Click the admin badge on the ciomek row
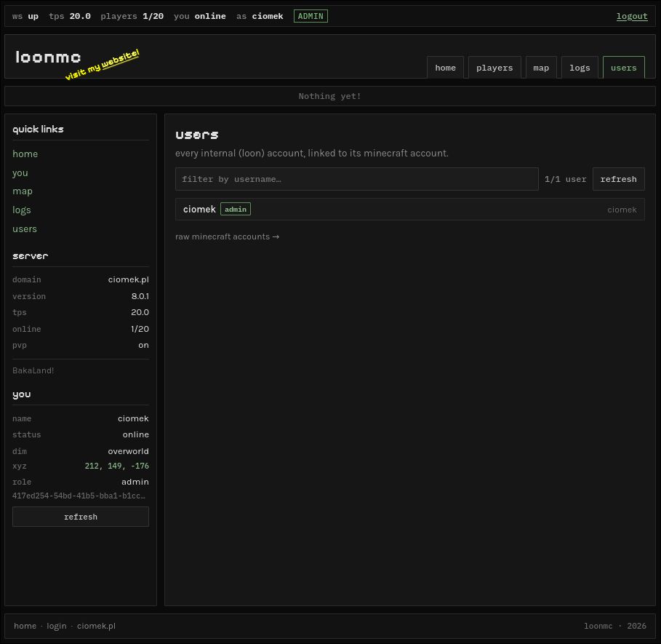Screen dimensions: 661x644 236,209
